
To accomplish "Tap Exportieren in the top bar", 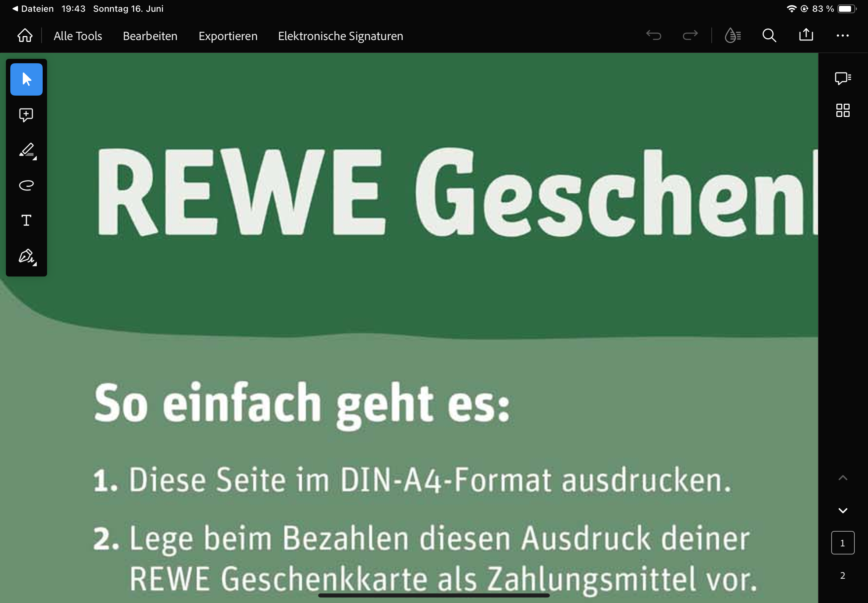I will pyautogui.click(x=228, y=36).
